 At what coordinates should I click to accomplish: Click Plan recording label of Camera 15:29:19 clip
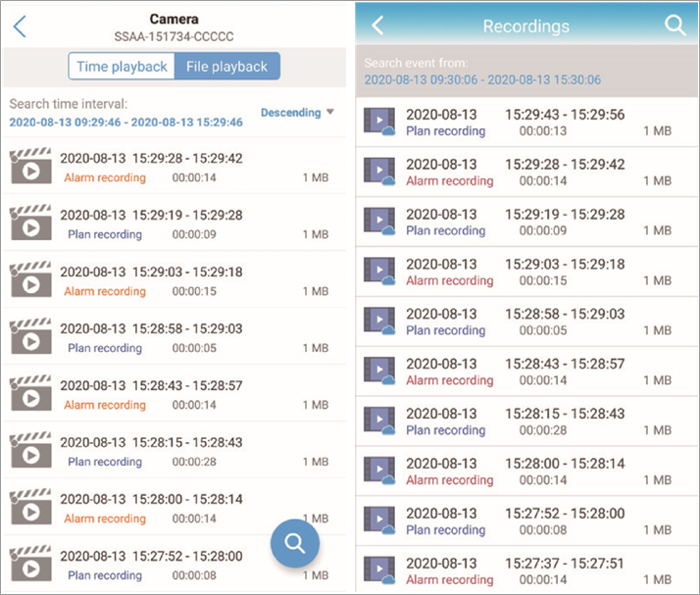(x=105, y=234)
